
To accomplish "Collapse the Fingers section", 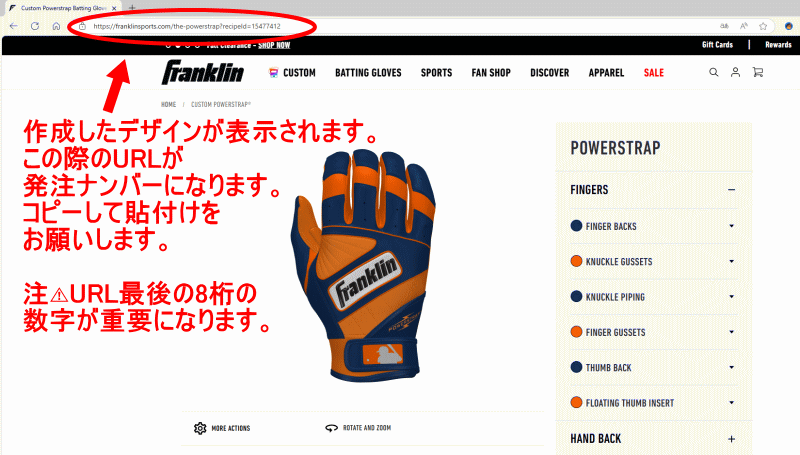I will [x=732, y=190].
